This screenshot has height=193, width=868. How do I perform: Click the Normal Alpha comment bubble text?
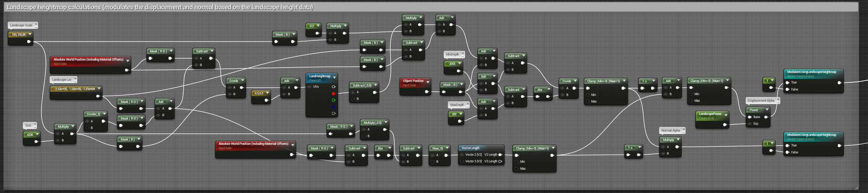coord(671,130)
